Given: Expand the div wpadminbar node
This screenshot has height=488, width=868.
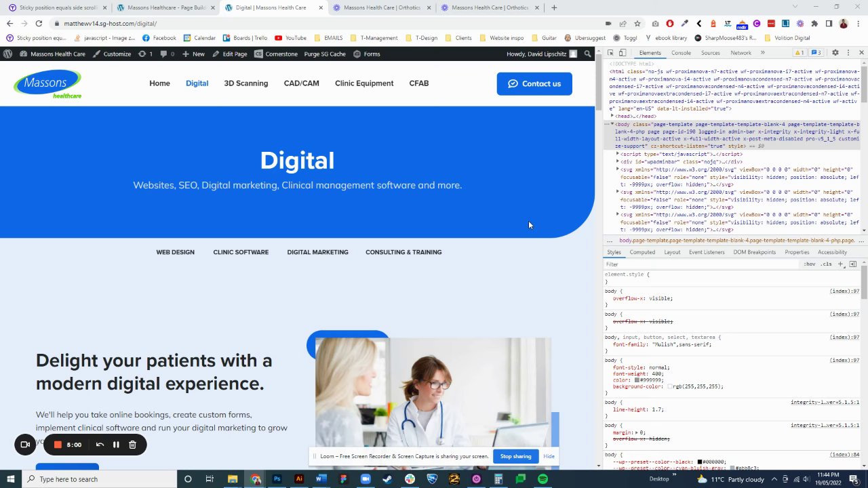Looking at the screenshot, I should click(x=618, y=162).
